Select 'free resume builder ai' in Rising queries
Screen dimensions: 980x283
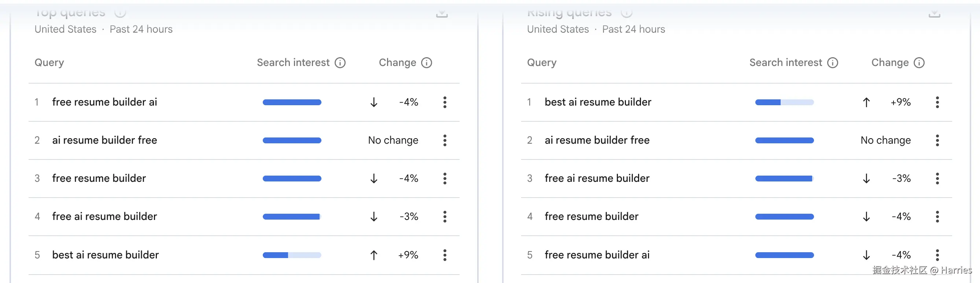[597, 255]
